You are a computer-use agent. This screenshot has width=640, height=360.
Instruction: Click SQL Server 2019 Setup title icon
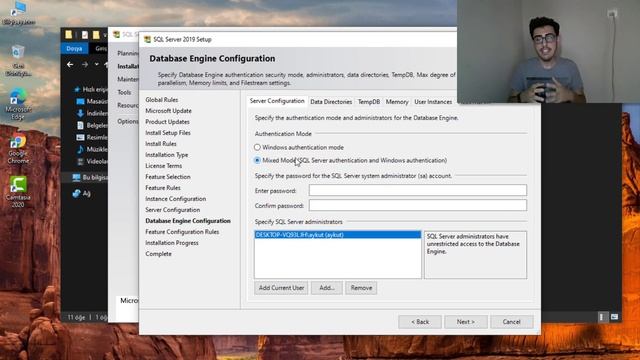147,39
